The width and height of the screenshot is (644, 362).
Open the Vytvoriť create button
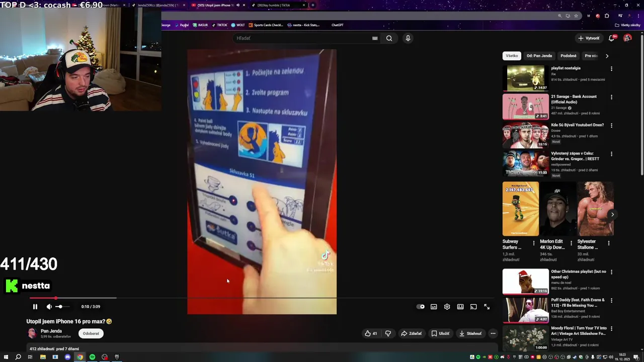click(589, 38)
